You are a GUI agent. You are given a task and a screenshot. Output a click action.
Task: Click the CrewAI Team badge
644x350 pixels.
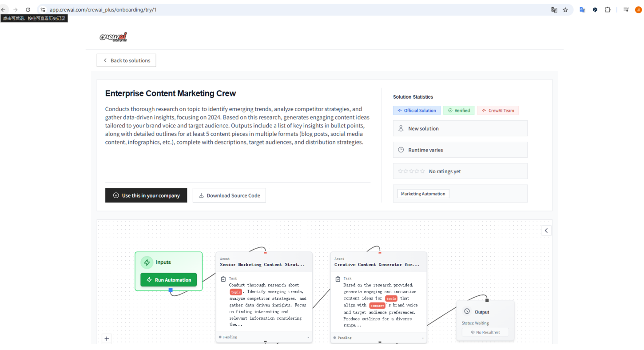[498, 111]
